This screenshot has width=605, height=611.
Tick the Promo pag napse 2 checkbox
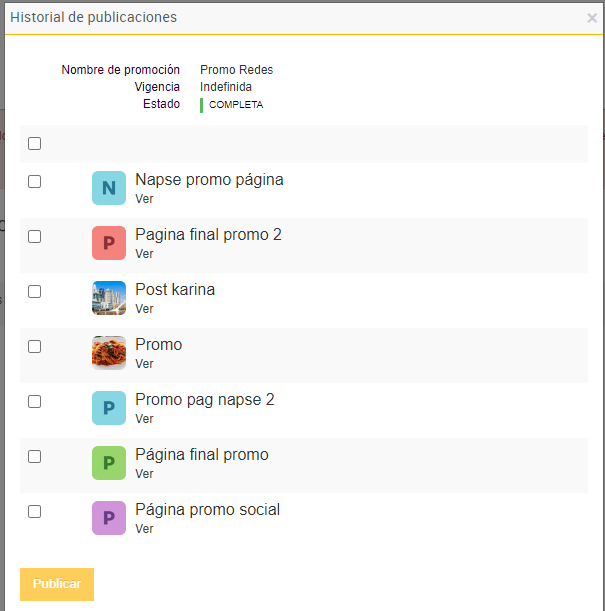[x=35, y=401]
